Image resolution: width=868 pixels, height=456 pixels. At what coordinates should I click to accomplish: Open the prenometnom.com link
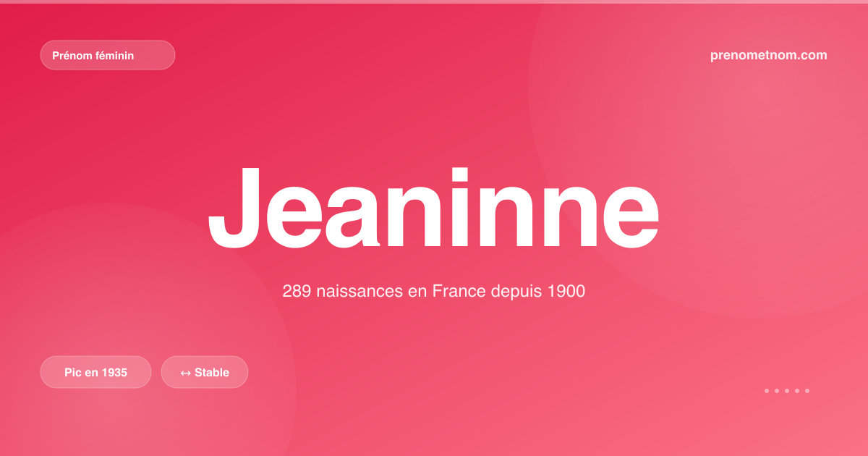[x=769, y=55]
